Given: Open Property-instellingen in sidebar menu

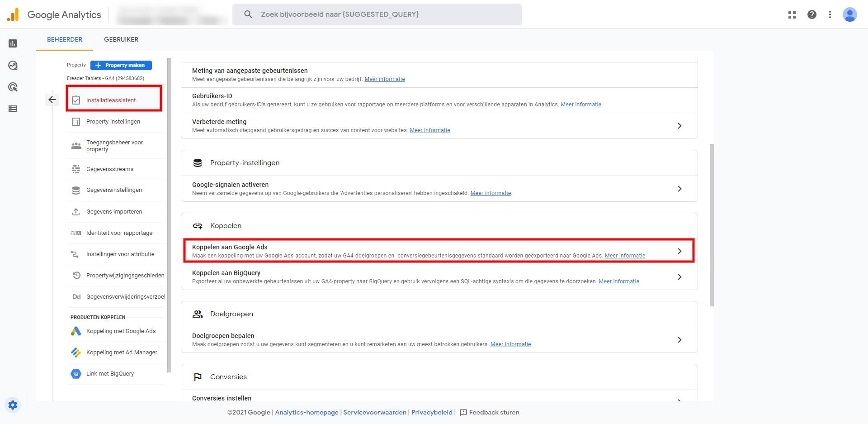Looking at the screenshot, I should click(116, 122).
